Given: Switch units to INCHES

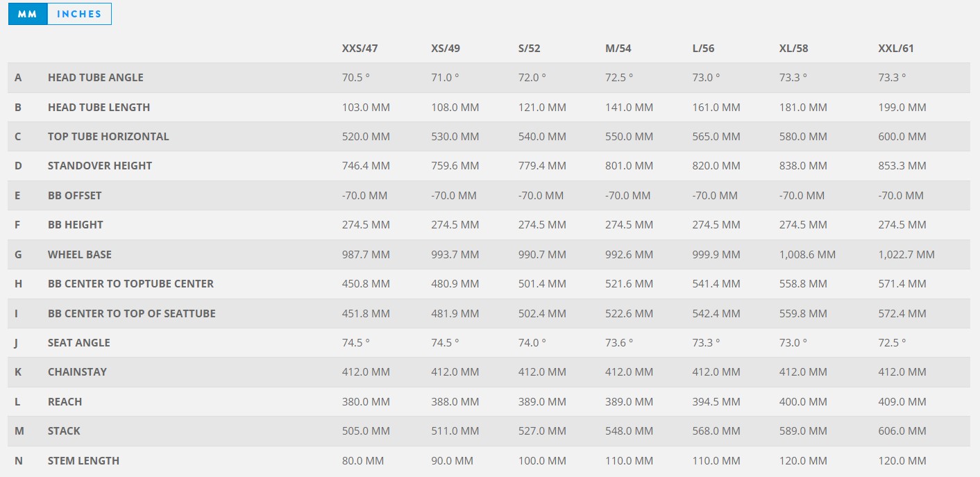Looking at the screenshot, I should 79,14.
